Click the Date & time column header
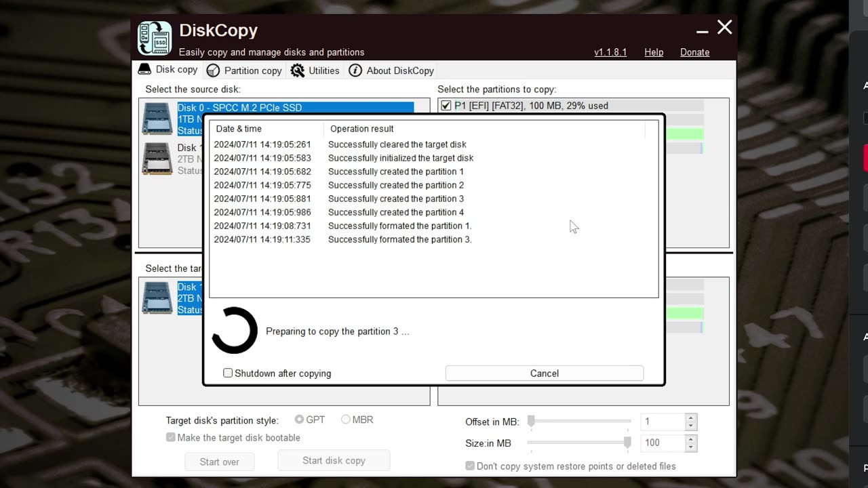 [267, 129]
